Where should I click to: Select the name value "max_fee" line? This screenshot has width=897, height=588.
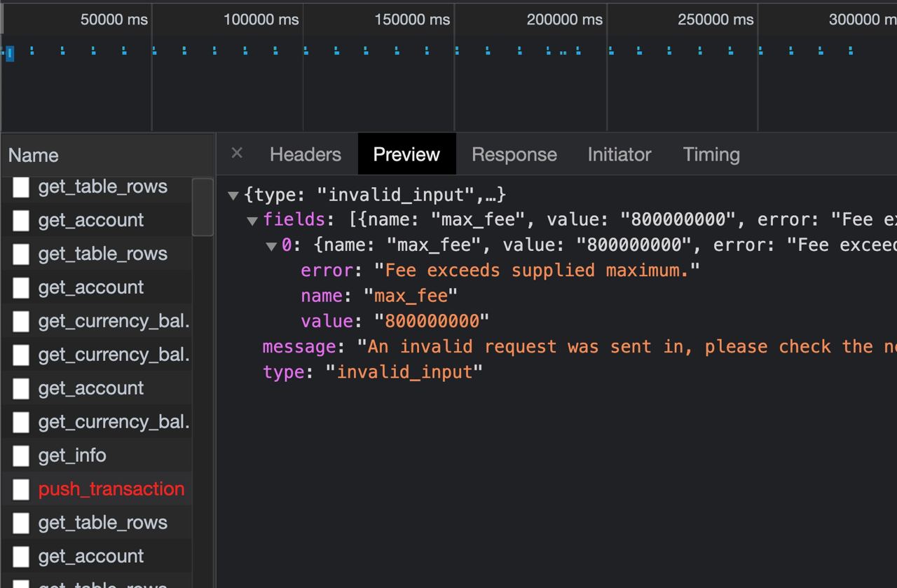click(x=379, y=296)
